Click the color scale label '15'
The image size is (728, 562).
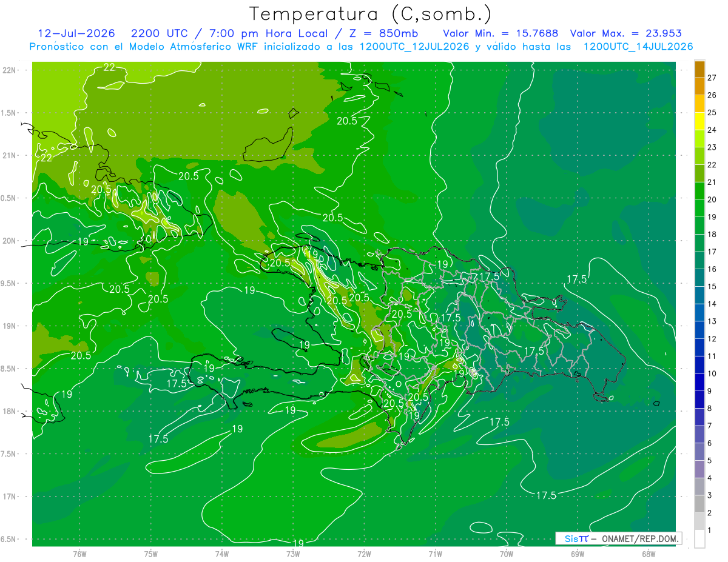pos(712,287)
